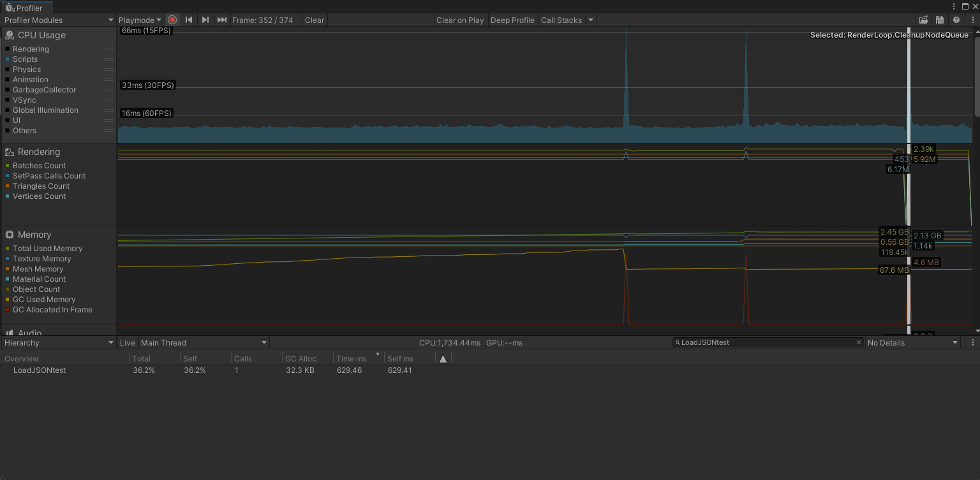Expand the Call Stacks dropdown arrow
980x480 pixels.
pyautogui.click(x=591, y=20)
